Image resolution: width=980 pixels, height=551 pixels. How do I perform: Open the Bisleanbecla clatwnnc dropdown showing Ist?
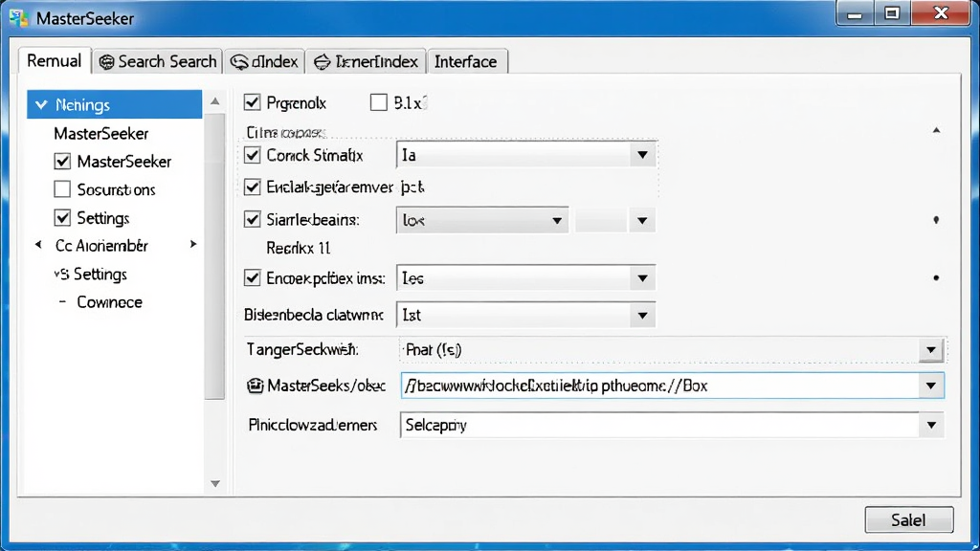pyautogui.click(x=525, y=316)
